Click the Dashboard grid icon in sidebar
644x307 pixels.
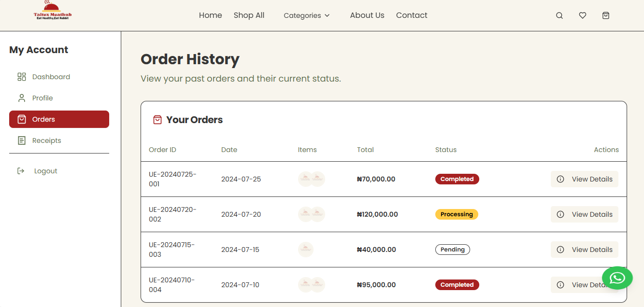click(x=22, y=77)
